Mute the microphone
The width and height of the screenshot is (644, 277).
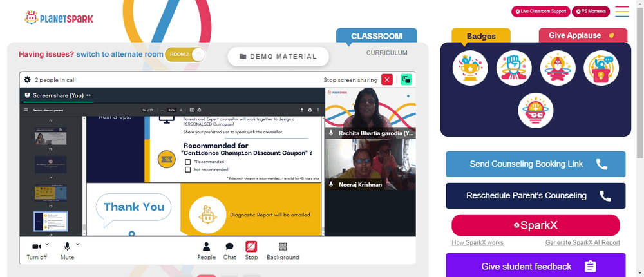point(67,251)
